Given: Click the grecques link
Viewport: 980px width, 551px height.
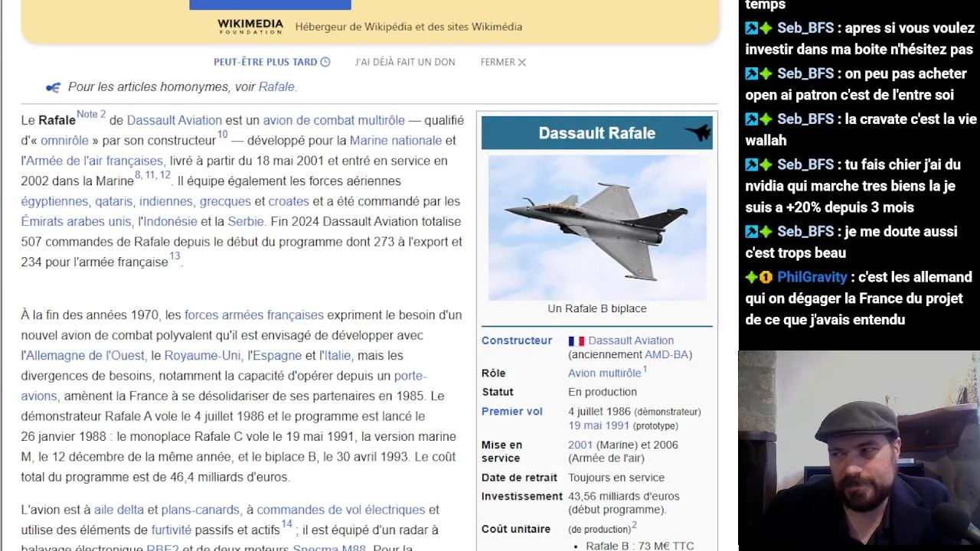Looking at the screenshot, I should (x=225, y=201).
